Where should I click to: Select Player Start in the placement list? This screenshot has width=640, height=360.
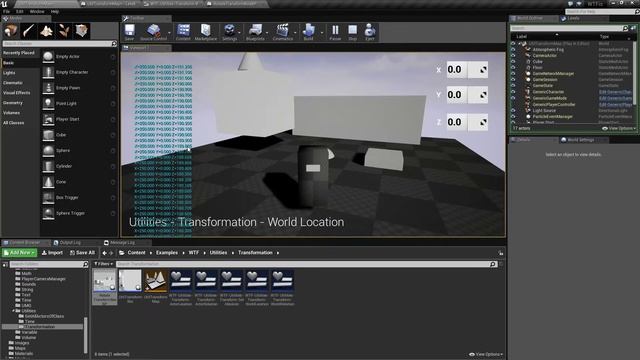[79, 119]
